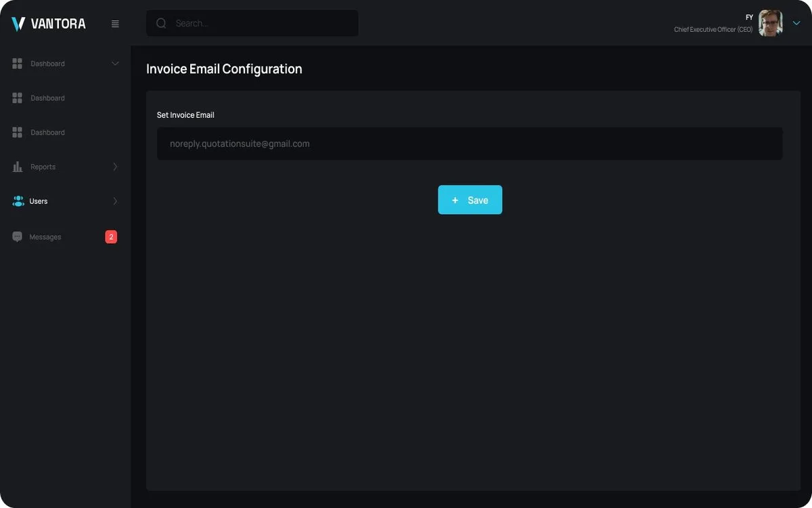Toggle the sidebar hamburger menu icon
Image resolution: width=812 pixels, height=508 pixels.
point(115,24)
